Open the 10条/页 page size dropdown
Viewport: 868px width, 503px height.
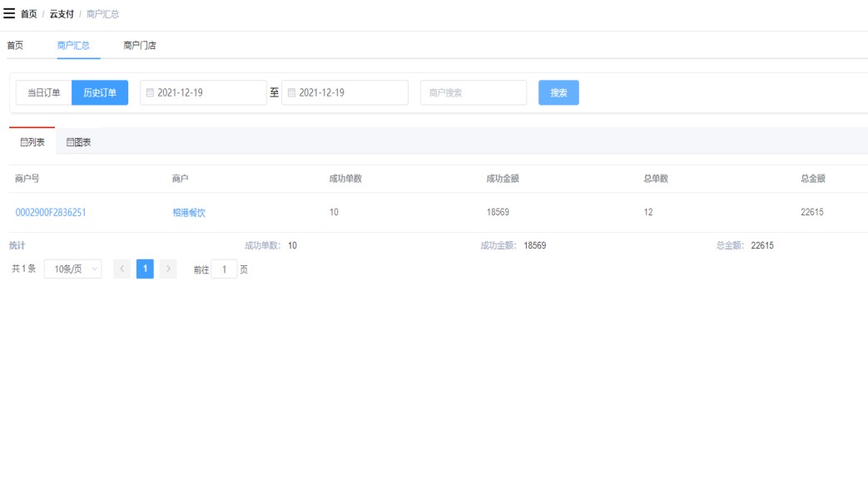click(72, 269)
